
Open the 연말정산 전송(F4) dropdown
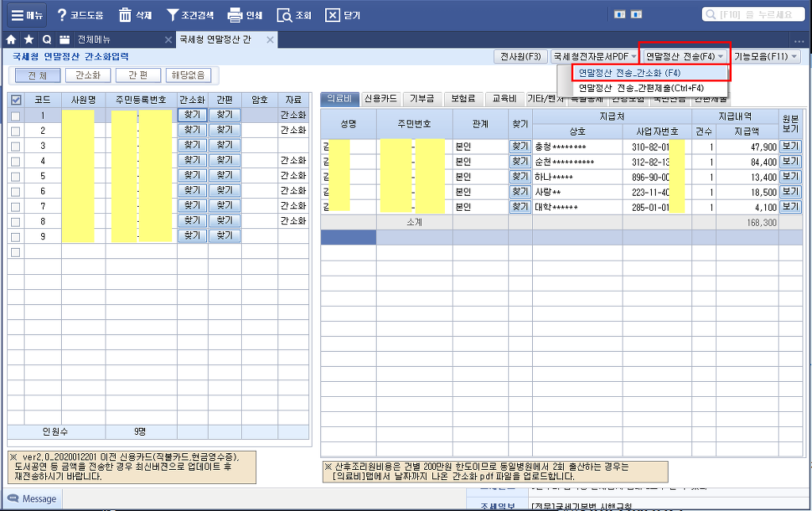coord(684,57)
